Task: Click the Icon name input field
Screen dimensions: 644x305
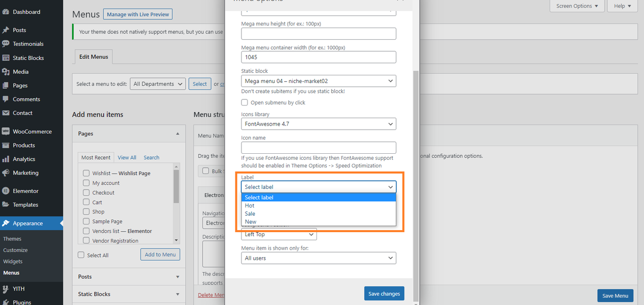Action: tap(318, 148)
